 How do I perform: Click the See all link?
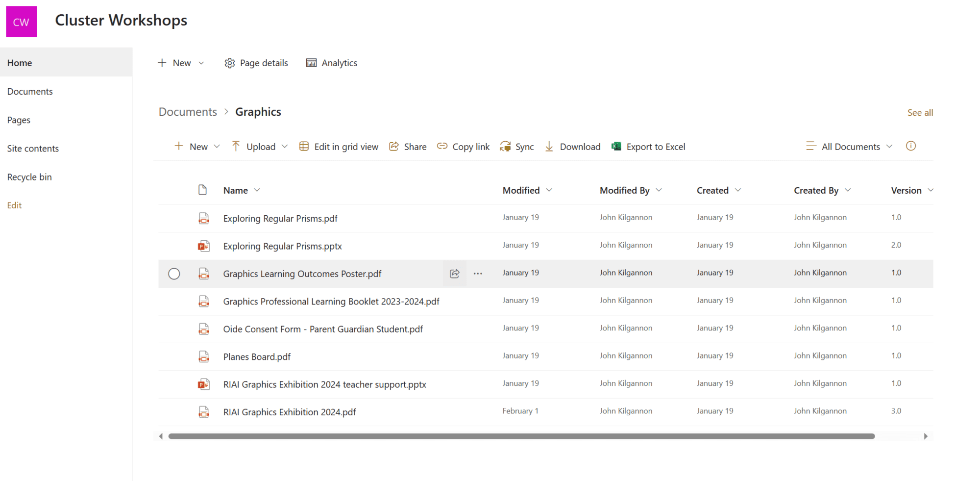920,113
